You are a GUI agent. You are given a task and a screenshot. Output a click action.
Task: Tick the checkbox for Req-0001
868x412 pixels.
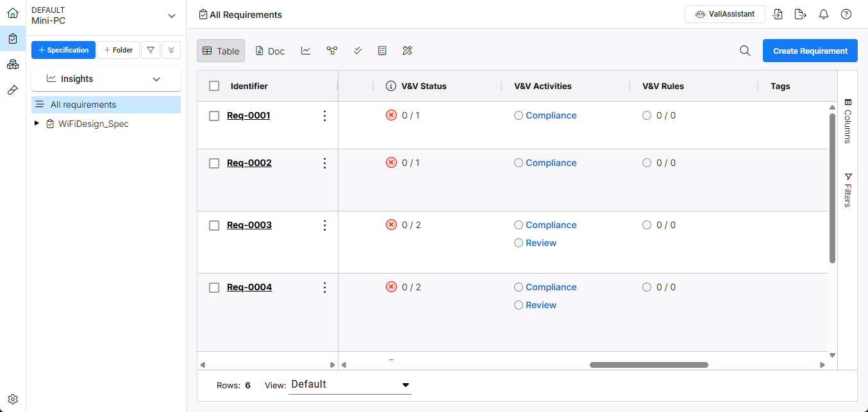[214, 116]
